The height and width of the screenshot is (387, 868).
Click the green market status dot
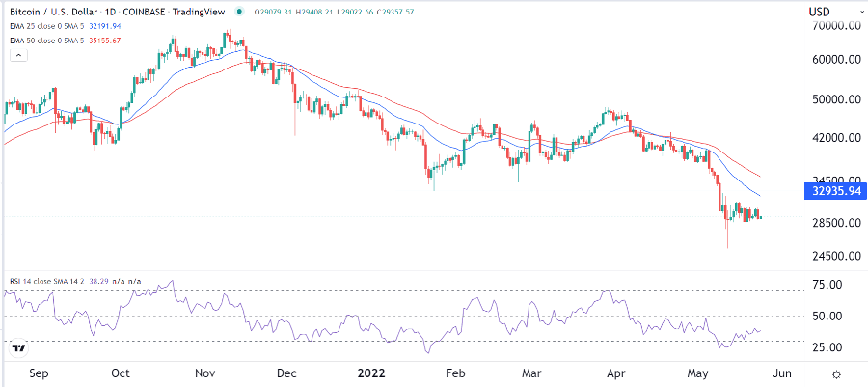(x=238, y=11)
